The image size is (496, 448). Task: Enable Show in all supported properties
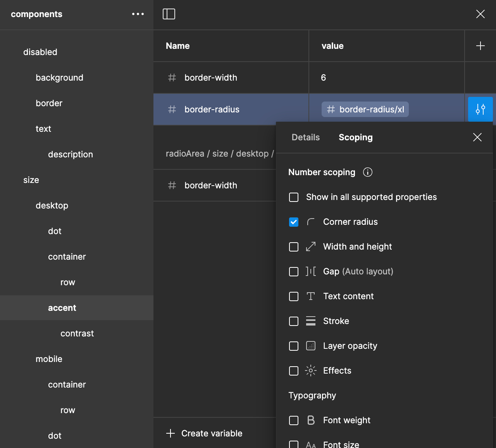point(294,197)
